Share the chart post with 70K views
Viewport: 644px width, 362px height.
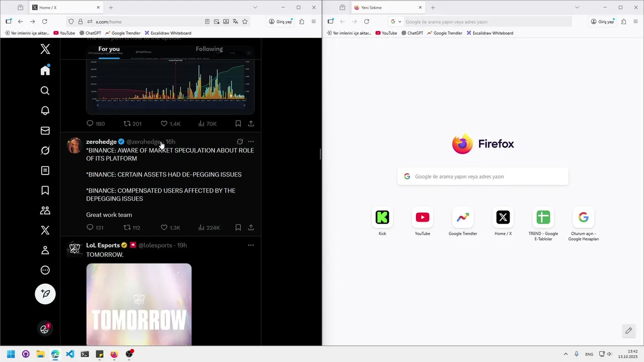251,123
